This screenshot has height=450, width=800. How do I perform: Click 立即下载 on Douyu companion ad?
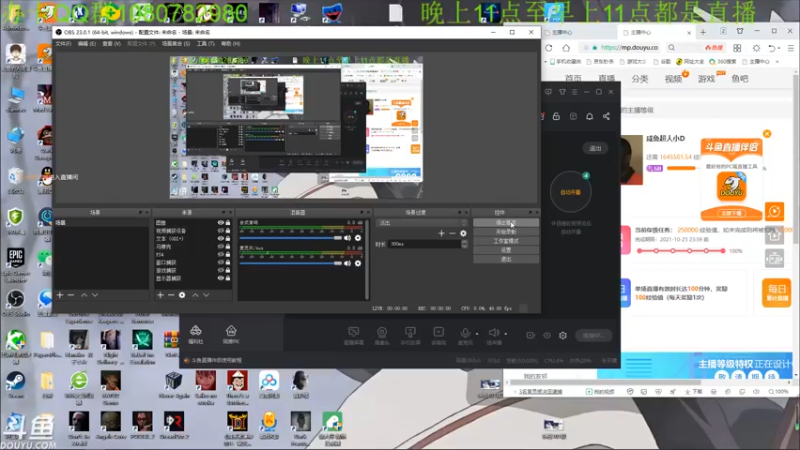(731, 213)
